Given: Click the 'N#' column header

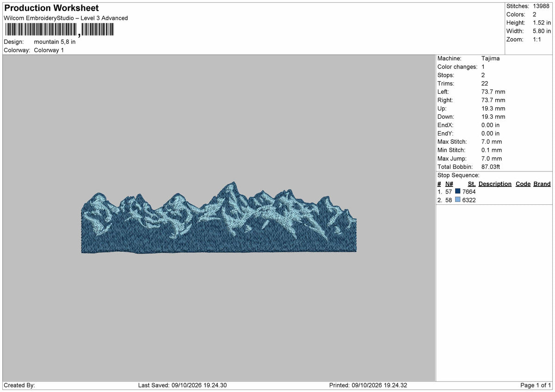Looking at the screenshot, I should [449, 184].
